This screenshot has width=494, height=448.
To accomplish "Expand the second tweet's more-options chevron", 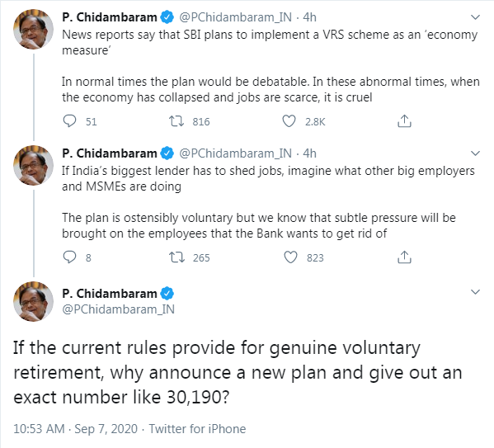I will (x=475, y=153).
